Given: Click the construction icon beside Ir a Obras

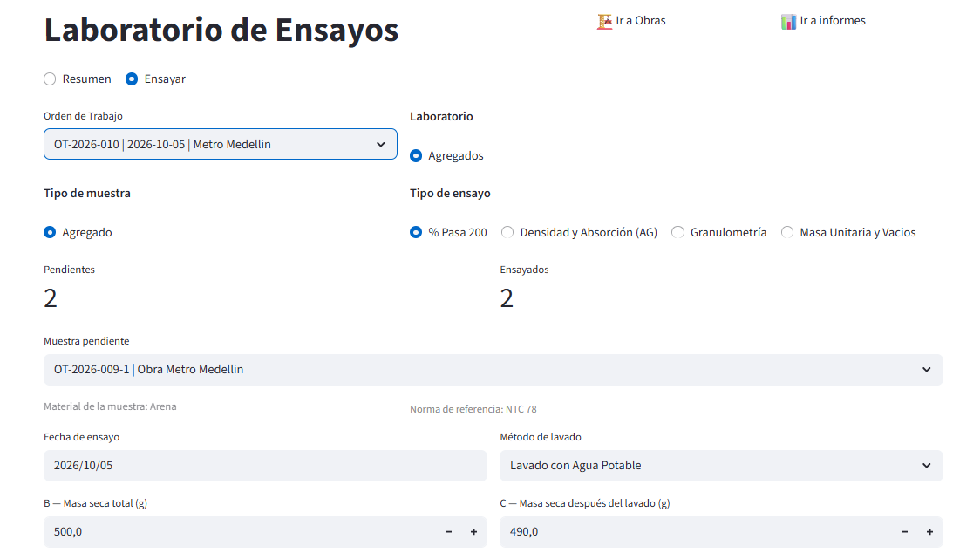Looking at the screenshot, I should pyautogui.click(x=604, y=21).
